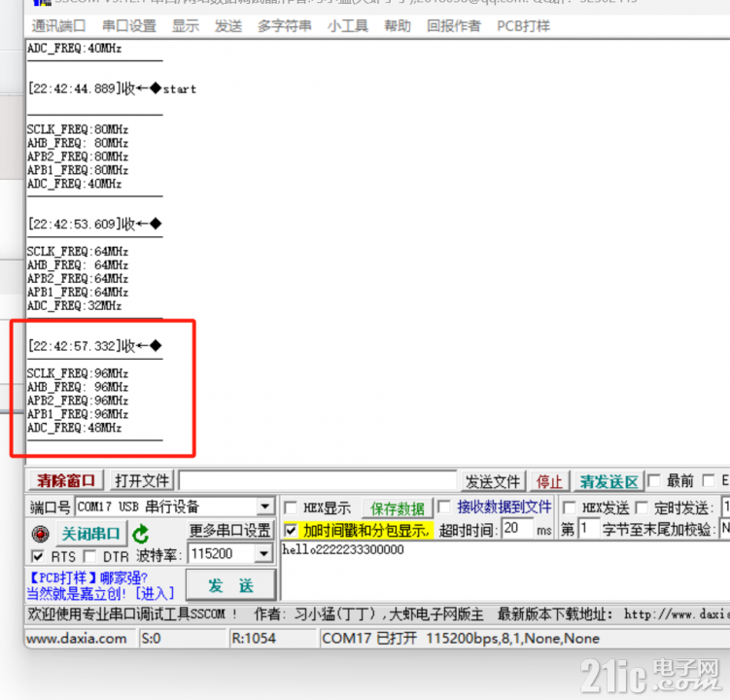This screenshot has height=700, width=730.
Task: Follow the 【PCB打样】哪家强 link
Action: tap(88, 577)
